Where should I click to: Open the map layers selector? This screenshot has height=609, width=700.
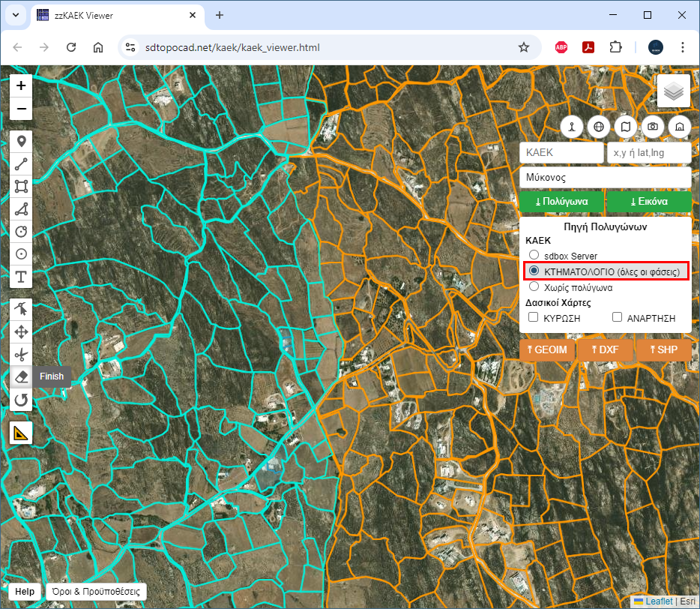[673, 91]
